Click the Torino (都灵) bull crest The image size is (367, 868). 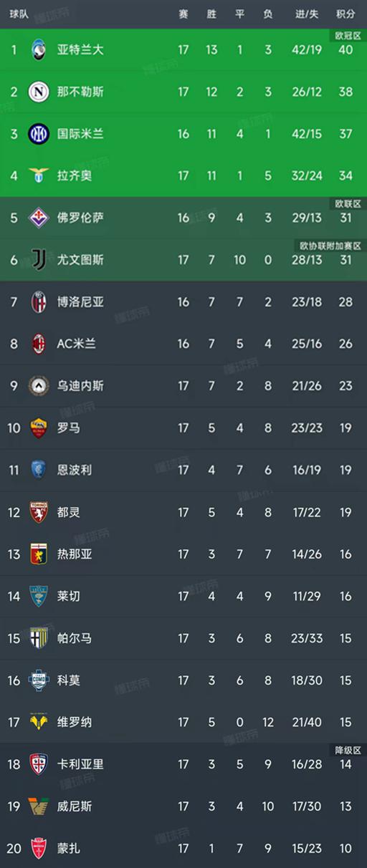pyautogui.click(x=38, y=512)
